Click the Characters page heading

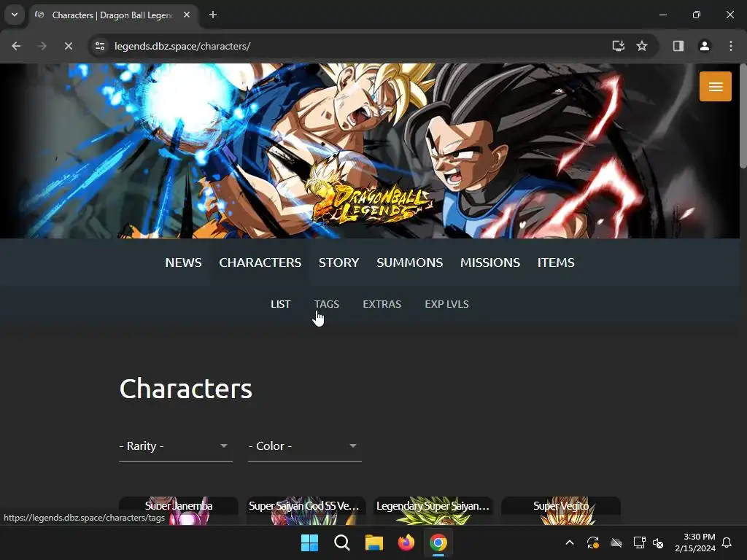coord(186,389)
